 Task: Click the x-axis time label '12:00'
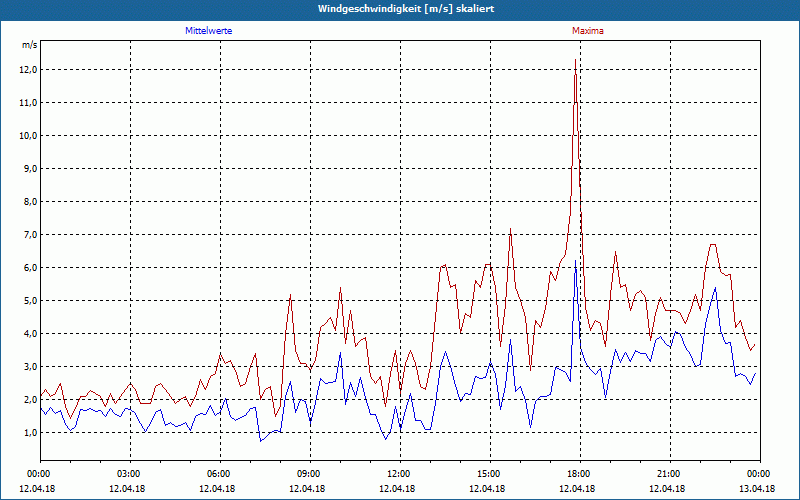pyautogui.click(x=400, y=474)
